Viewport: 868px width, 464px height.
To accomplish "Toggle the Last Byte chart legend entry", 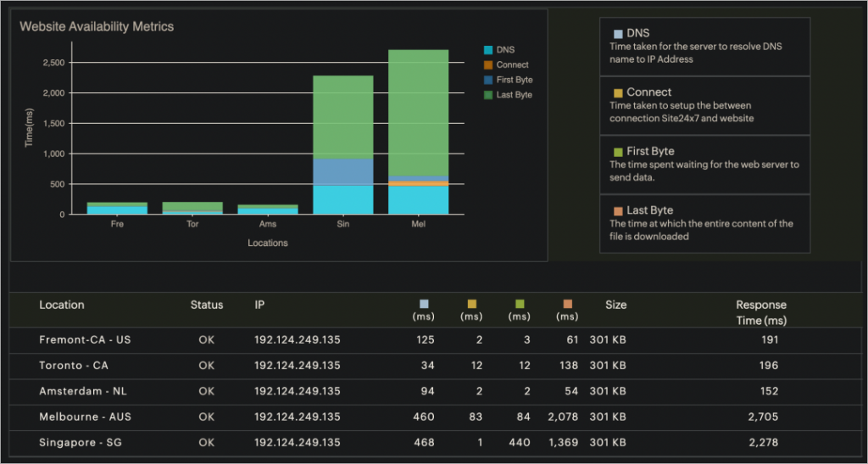I will (x=508, y=95).
